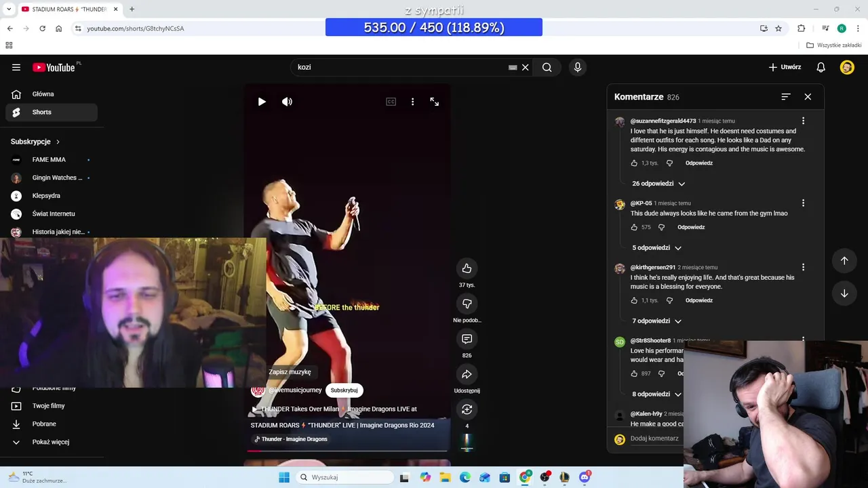Expand the Short to fullscreen
Viewport: 868px width, 488px height.
pos(435,102)
